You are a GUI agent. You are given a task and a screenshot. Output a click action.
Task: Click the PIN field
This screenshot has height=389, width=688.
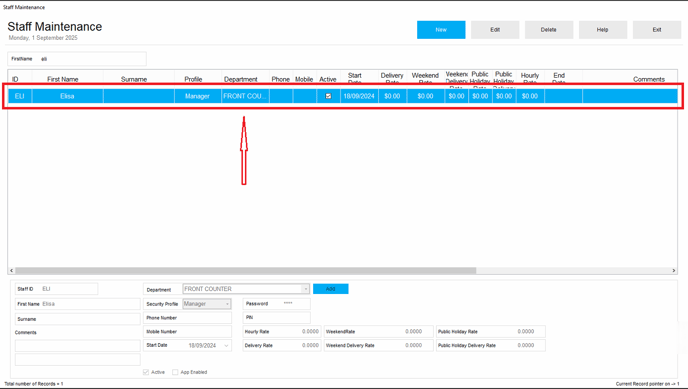[x=276, y=318]
